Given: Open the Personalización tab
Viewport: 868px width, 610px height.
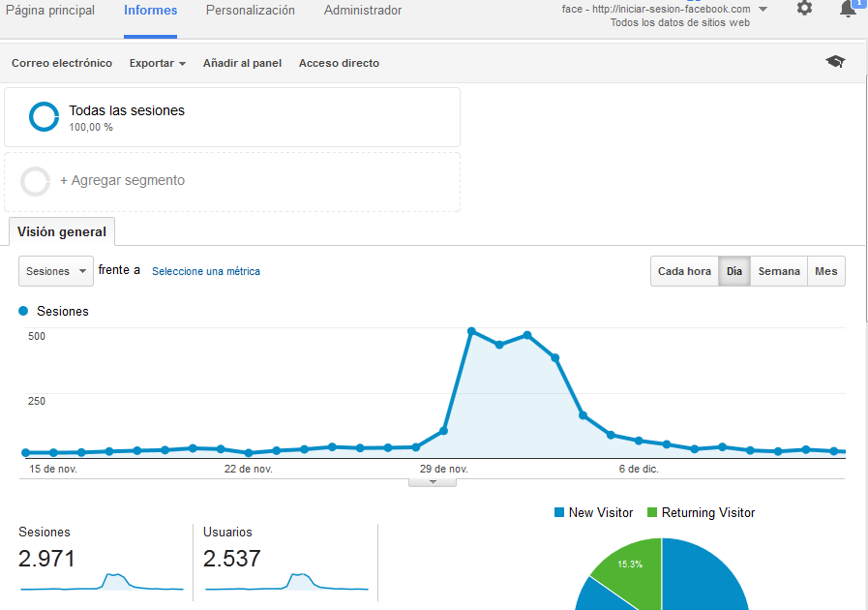Looking at the screenshot, I should [x=251, y=11].
